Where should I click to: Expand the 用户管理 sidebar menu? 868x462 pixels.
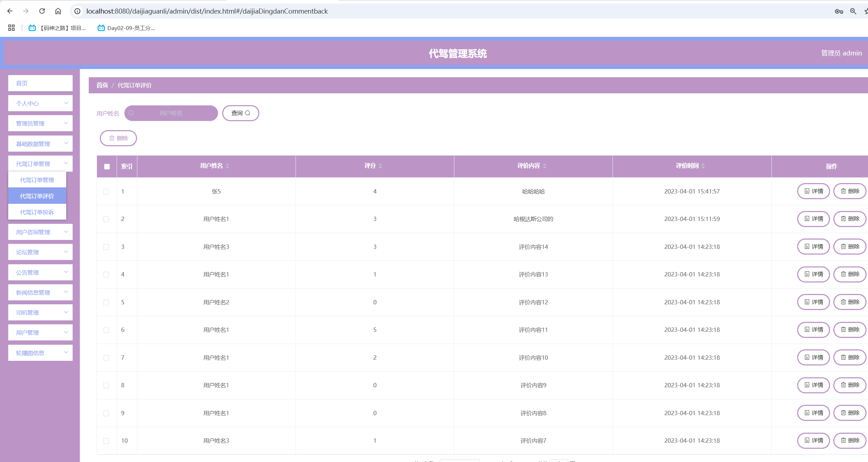[x=40, y=333]
